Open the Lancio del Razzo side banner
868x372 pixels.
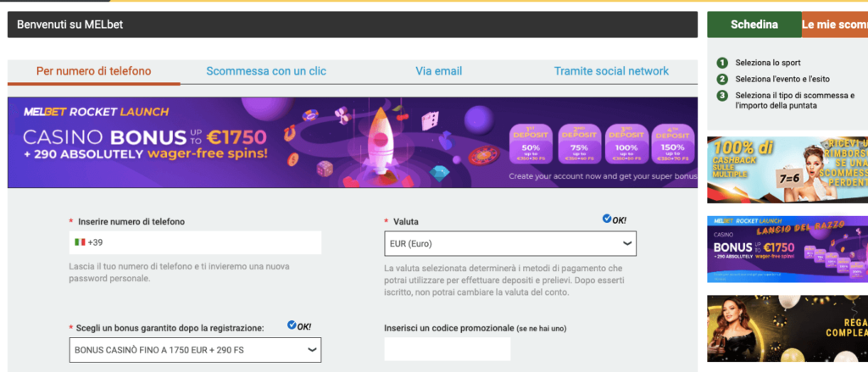[x=787, y=249]
